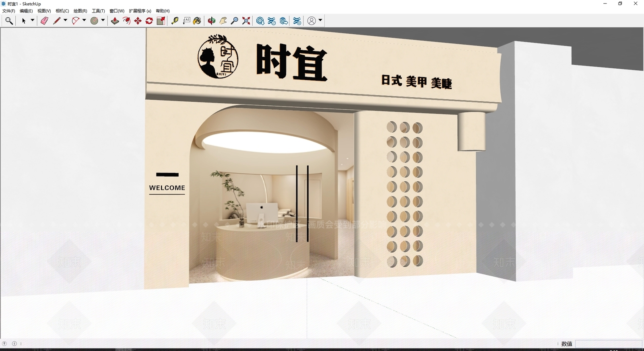Activate the Orbit tool
The height and width of the screenshot is (351, 644).
(x=212, y=21)
